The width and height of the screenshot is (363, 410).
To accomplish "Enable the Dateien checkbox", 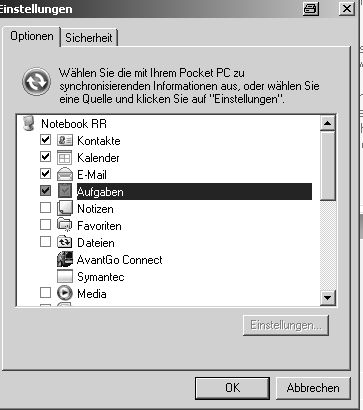I will click(45, 242).
